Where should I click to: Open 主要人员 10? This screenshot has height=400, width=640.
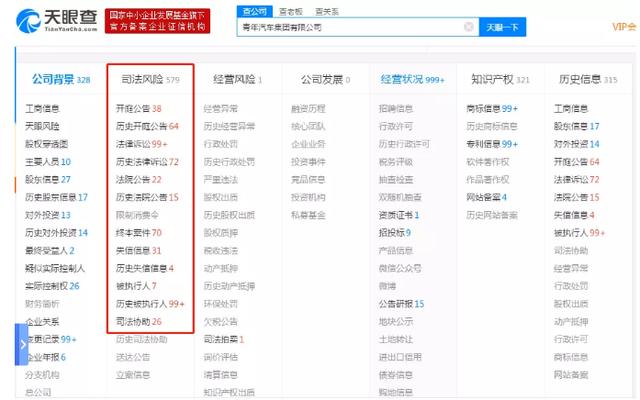48,162
